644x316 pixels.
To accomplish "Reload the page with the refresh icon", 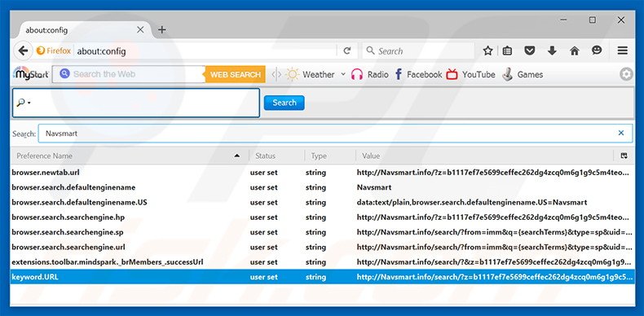I will coord(347,50).
